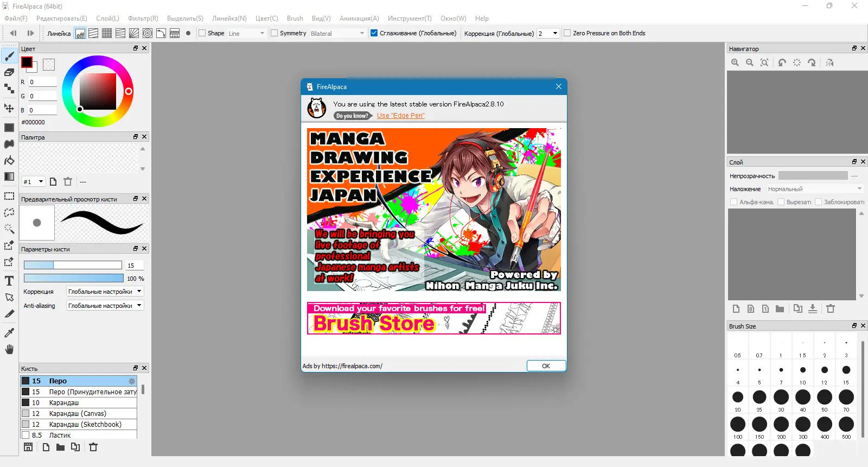Click the R value input field
The image size is (868, 467).
click(x=43, y=82)
